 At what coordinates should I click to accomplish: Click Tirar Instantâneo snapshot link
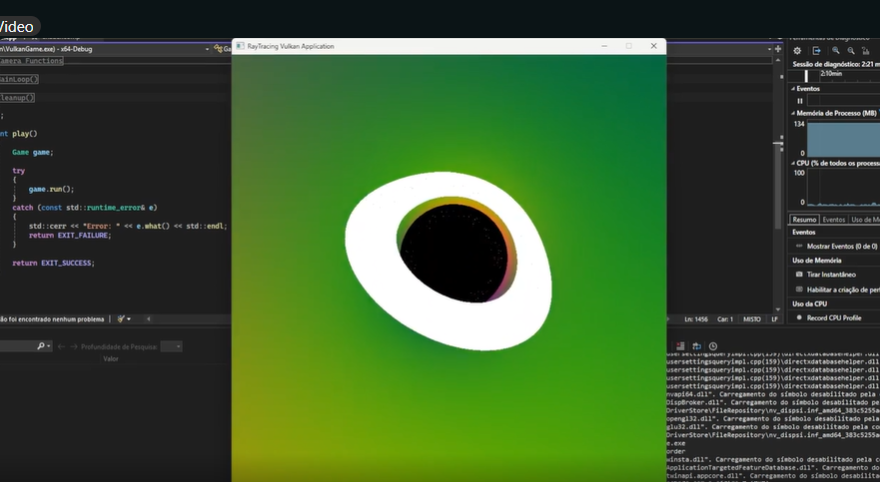click(x=831, y=274)
